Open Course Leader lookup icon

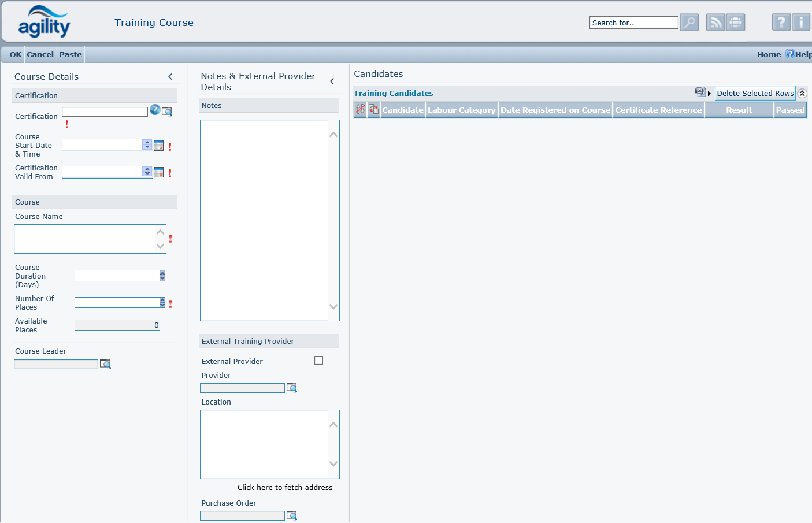(105, 364)
